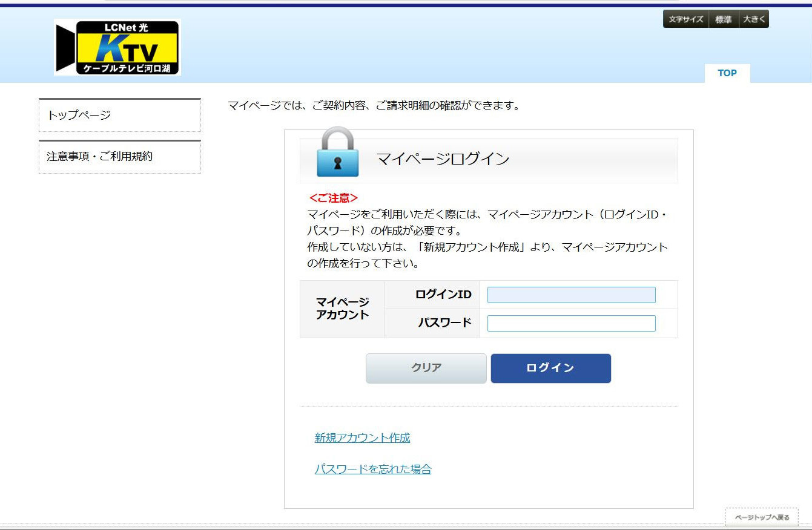Select トップページ in the sidebar
Screen dimensions: 812x530
(x=119, y=115)
